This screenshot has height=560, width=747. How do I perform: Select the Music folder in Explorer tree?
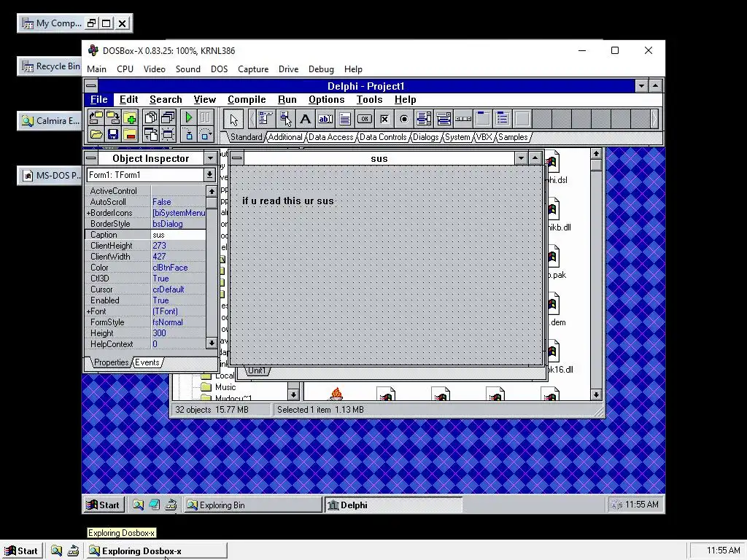click(x=225, y=387)
